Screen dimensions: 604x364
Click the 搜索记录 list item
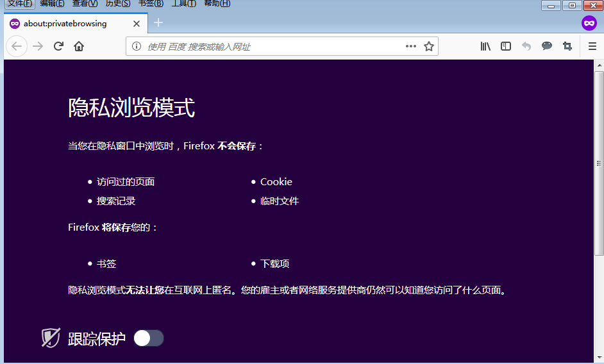click(116, 201)
